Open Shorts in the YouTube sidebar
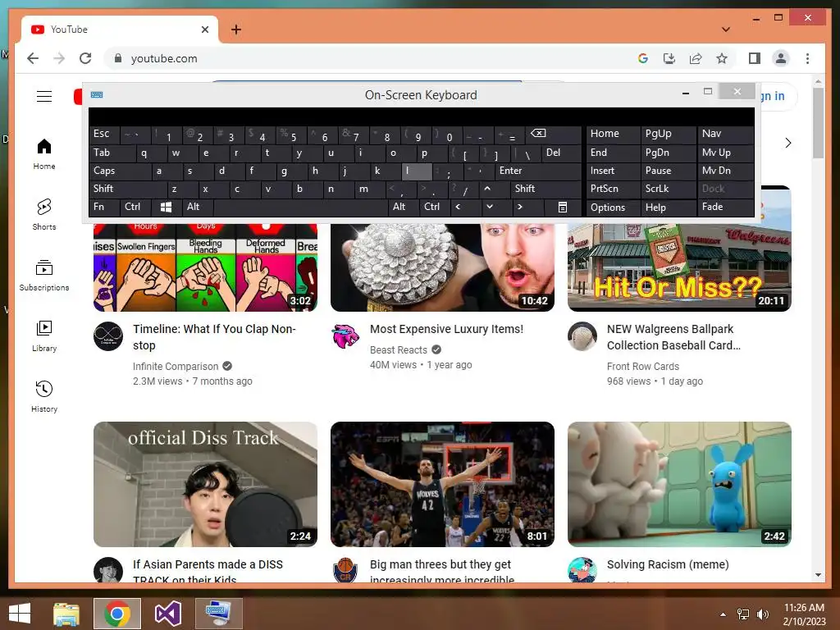 click(x=44, y=214)
